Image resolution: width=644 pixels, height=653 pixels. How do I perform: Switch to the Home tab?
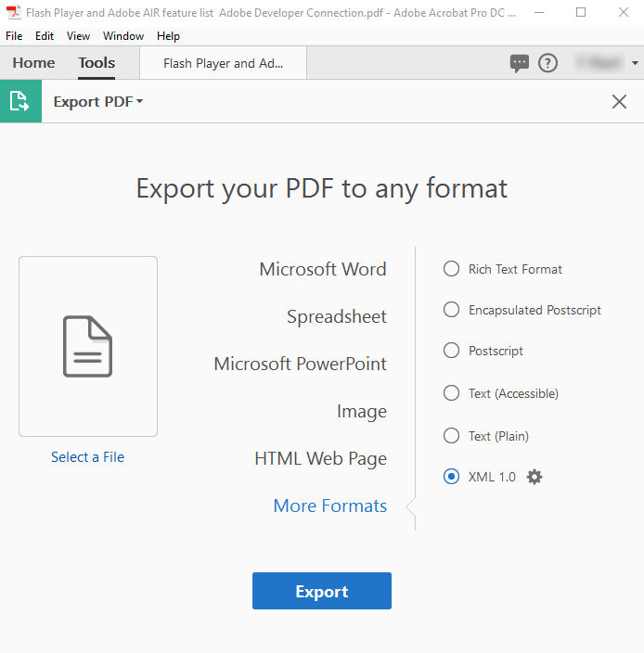coord(33,63)
